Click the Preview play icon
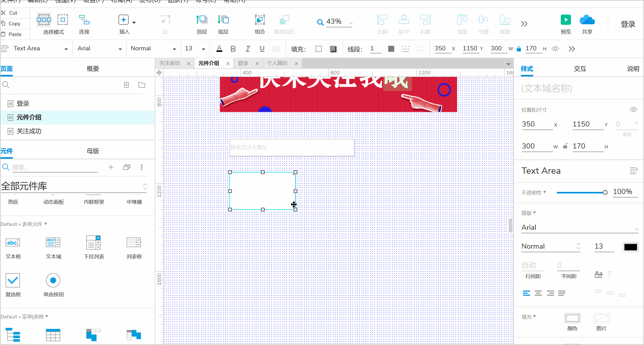 (566, 20)
